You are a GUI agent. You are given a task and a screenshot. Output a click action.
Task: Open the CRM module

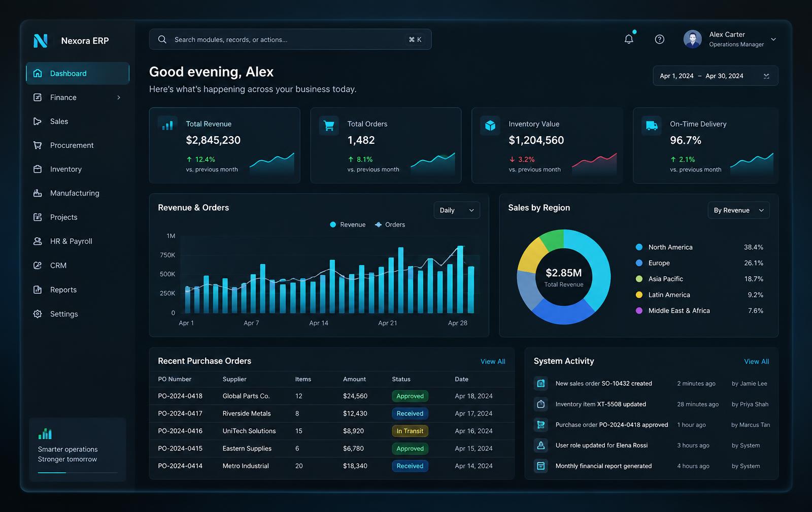click(x=78, y=266)
